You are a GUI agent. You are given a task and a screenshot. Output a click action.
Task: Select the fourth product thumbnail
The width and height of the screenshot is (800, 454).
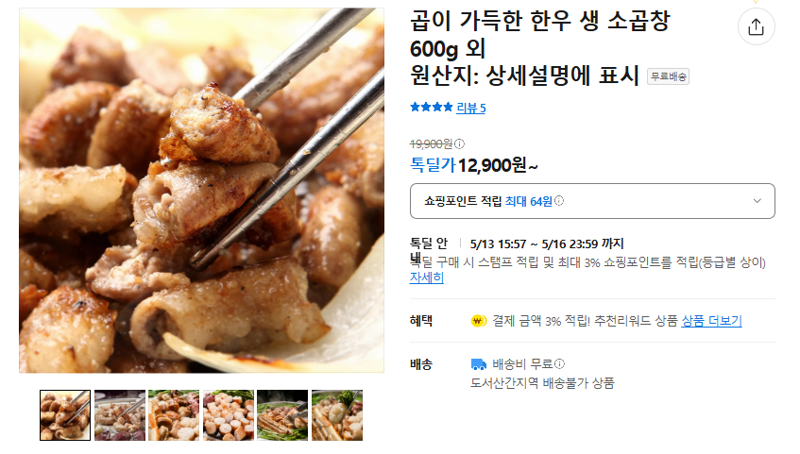click(229, 415)
